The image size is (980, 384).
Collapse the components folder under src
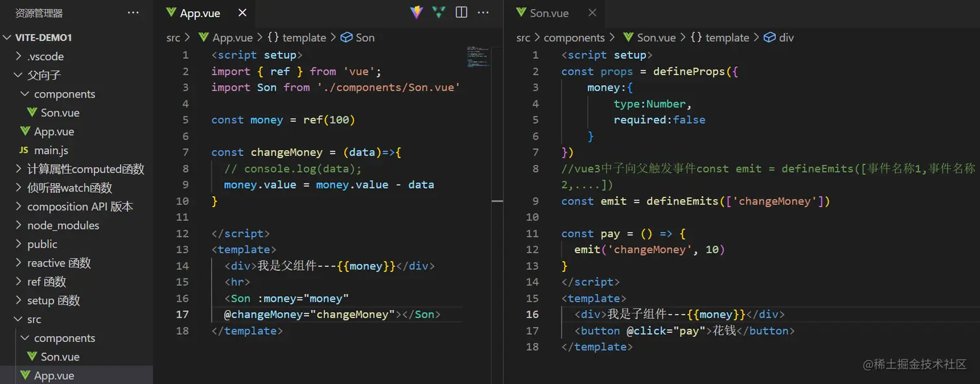pyautogui.click(x=76, y=338)
